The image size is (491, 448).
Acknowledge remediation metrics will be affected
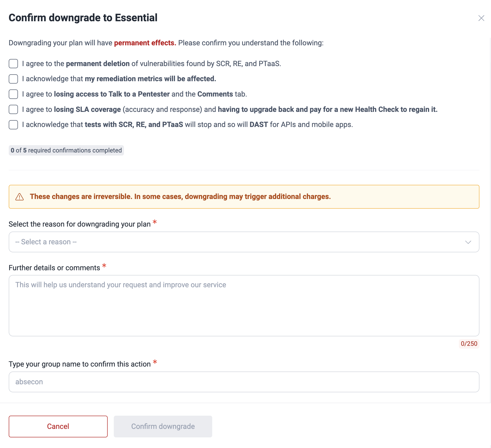[13, 79]
